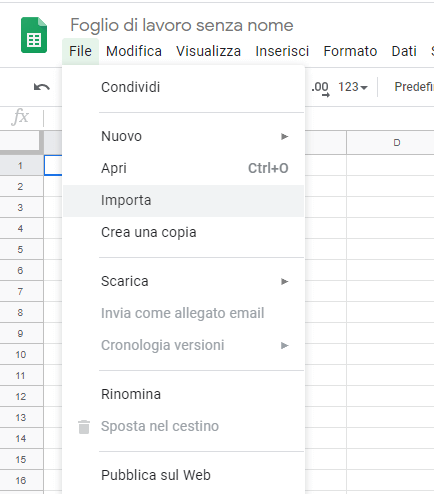Select row 3 header
Viewport: 434px width, 494px height.
pos(21,207)
